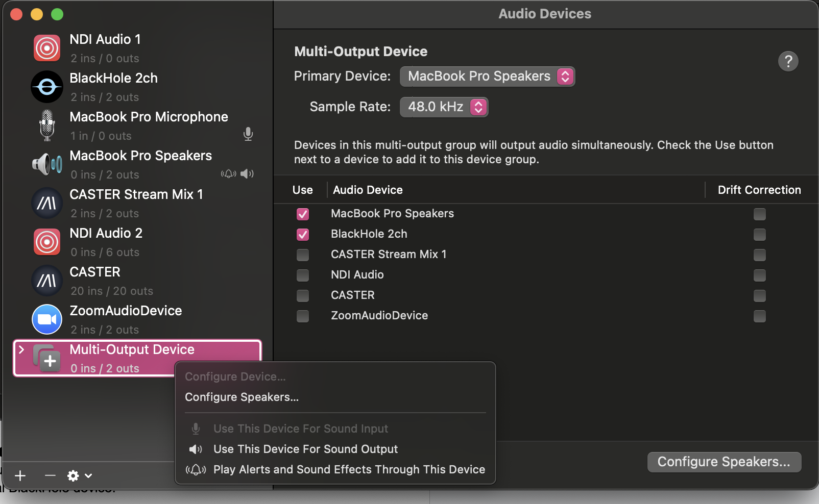Click the NDI Audio 1 device icon
Viewport: 819px width, 504px height.
(x=46, y=47)
